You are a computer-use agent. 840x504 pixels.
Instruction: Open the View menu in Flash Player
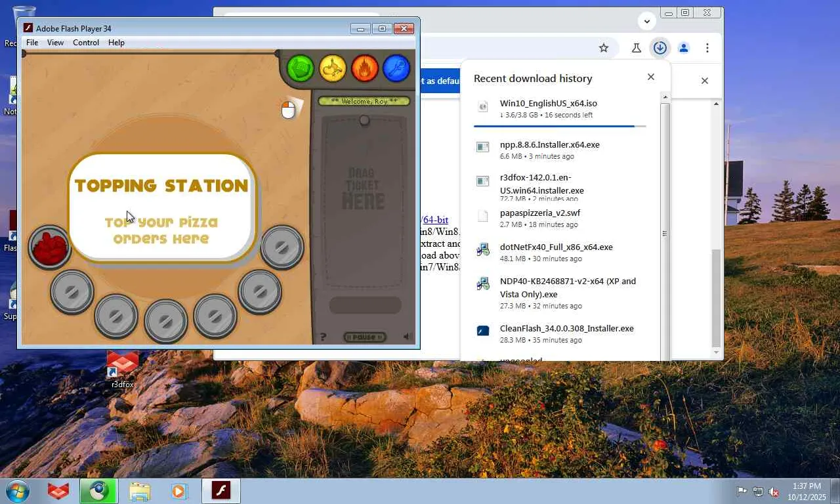55,43
